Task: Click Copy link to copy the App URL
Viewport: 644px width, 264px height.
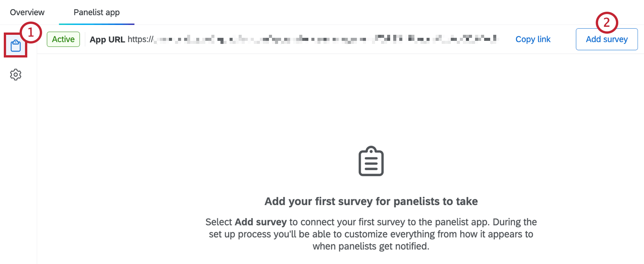Action: 533,39
